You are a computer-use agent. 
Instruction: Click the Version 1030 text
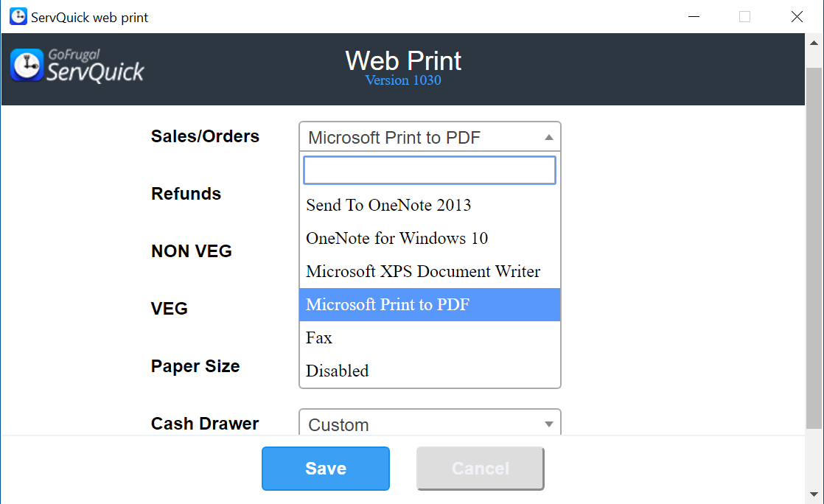tap(403, 80)
